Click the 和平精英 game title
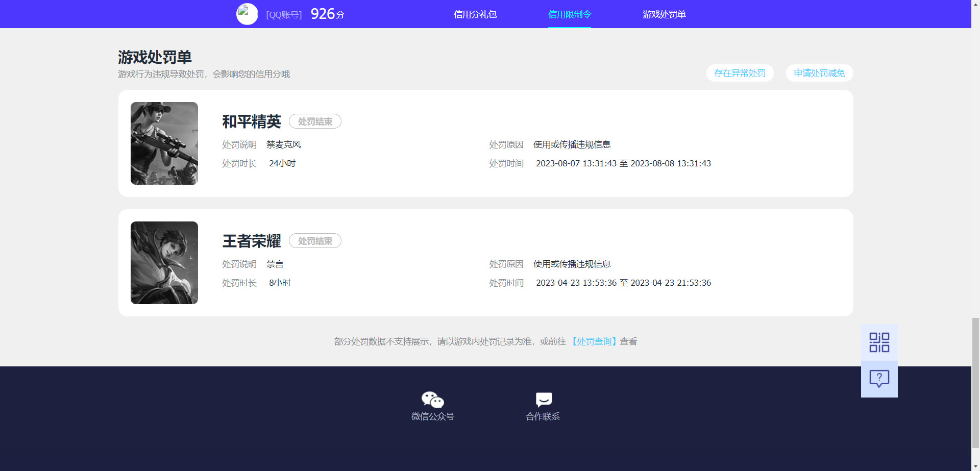This screenshot has height=471, width=980. [x=252, y=121]
